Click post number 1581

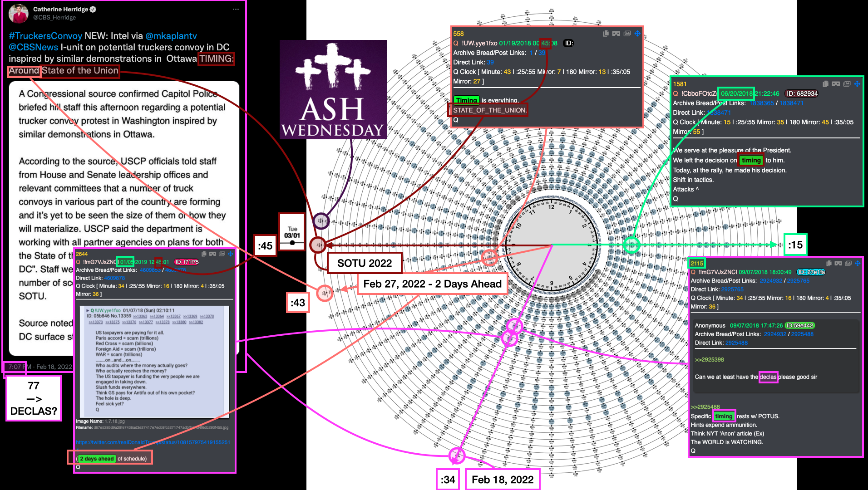pyautogui.click(x=680, y=84)
